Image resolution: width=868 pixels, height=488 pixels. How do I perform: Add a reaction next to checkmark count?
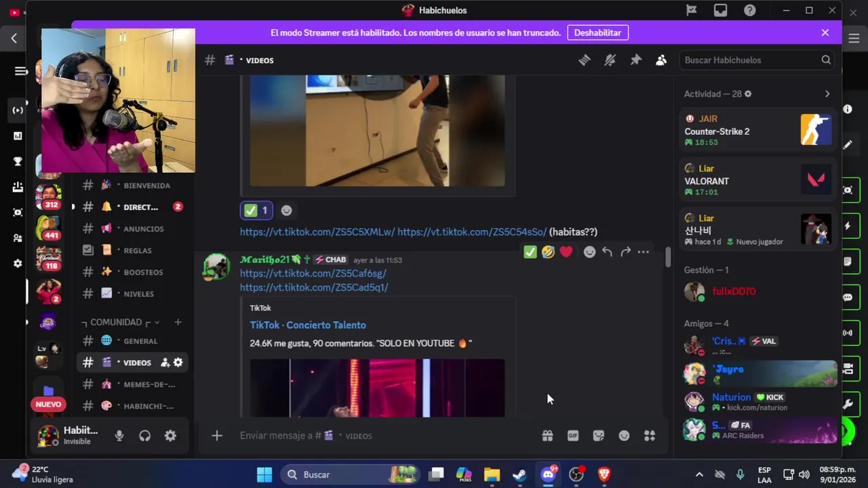(286, 210)
